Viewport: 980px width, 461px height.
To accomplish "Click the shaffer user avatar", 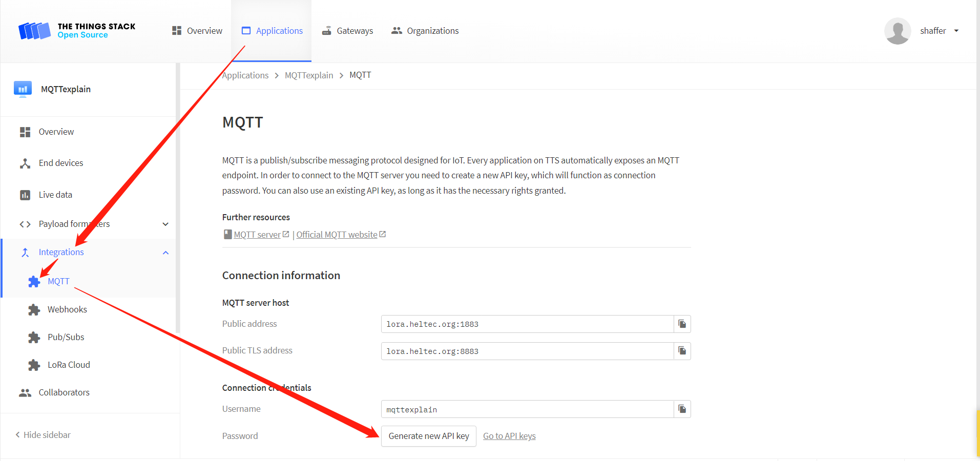I will 897,31.
